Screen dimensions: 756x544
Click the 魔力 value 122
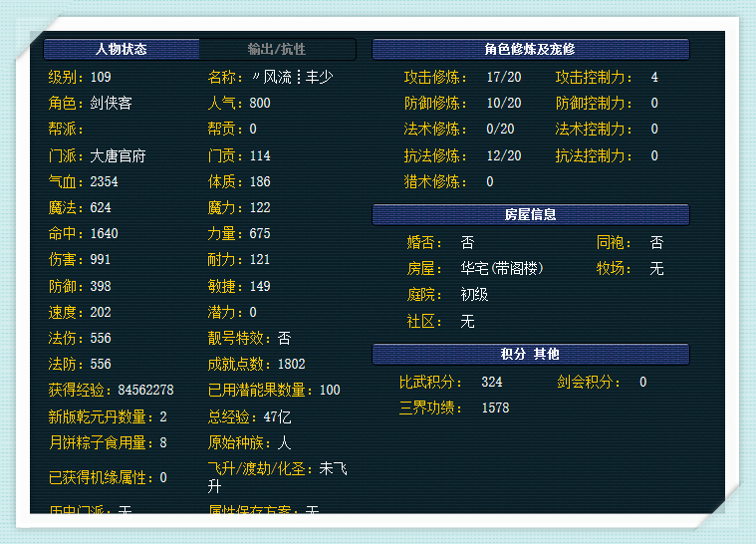pyautogui.click(x=260, y=208)
